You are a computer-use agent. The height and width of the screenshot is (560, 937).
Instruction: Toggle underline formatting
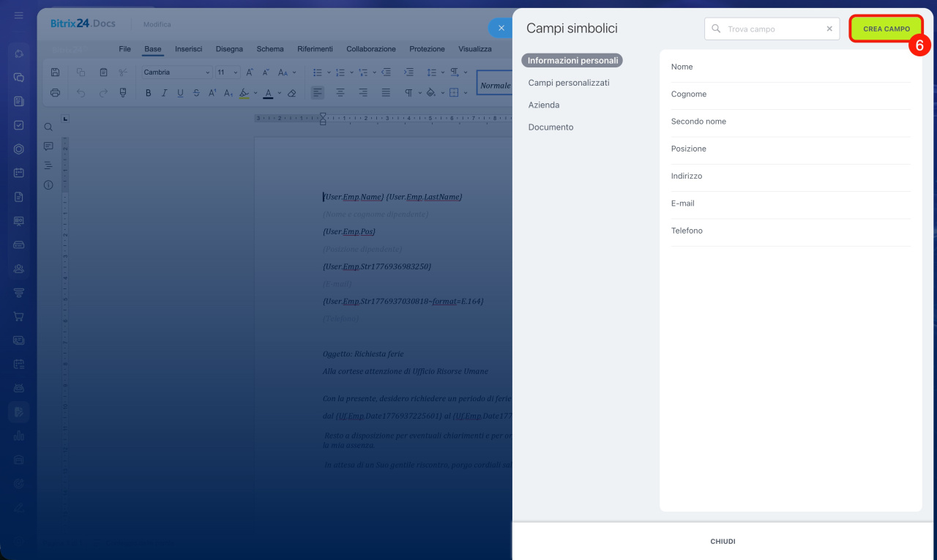(180, 93)
